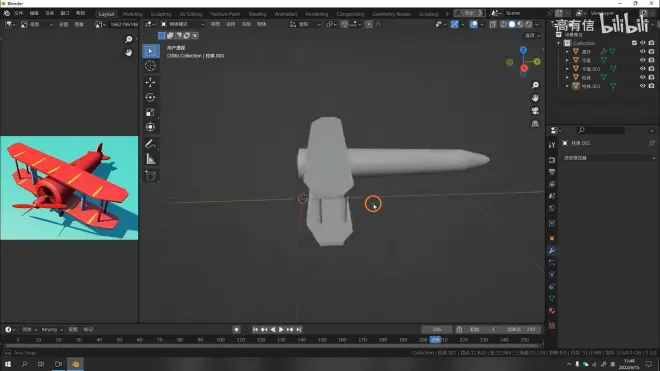Play the animation in reverse
Screen dimensions: 660x371
point(273,330)
